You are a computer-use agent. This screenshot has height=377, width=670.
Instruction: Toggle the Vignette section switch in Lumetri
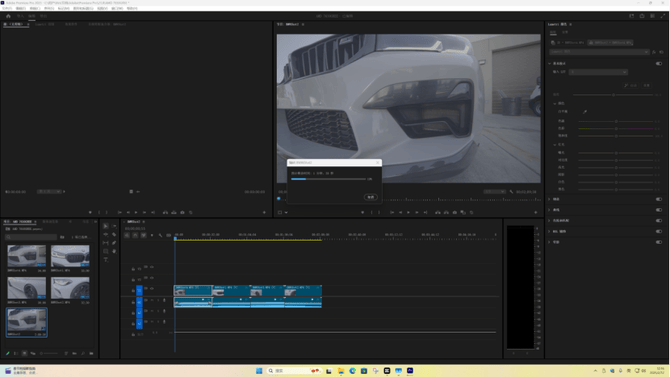pos(659,242)
